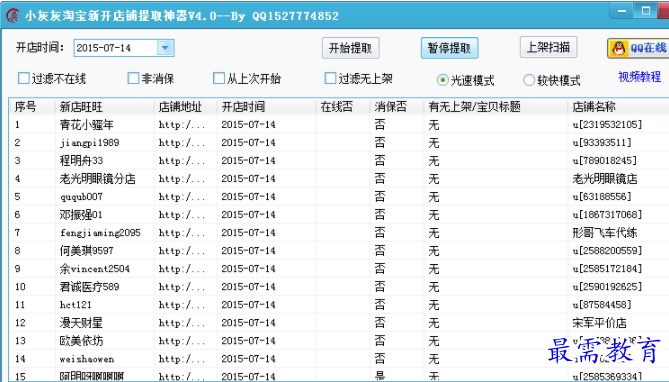669x382 pixels.
Task: Click shop name u[2588200559]
Action: tap(607, 251)
